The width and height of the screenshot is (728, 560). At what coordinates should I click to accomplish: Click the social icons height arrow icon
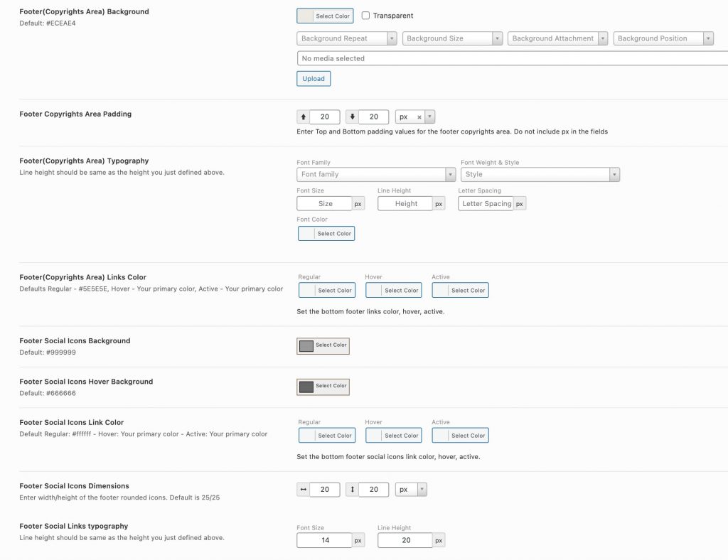coord(353,490)
